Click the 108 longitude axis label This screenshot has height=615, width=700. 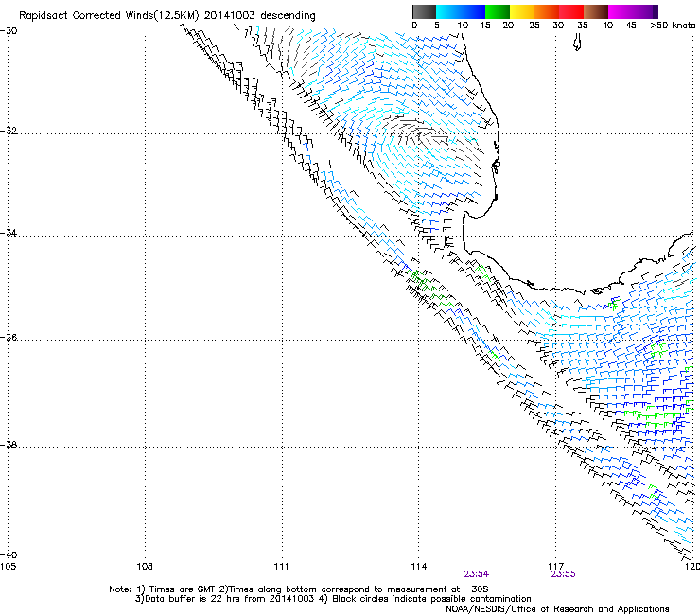click(145, 567)
